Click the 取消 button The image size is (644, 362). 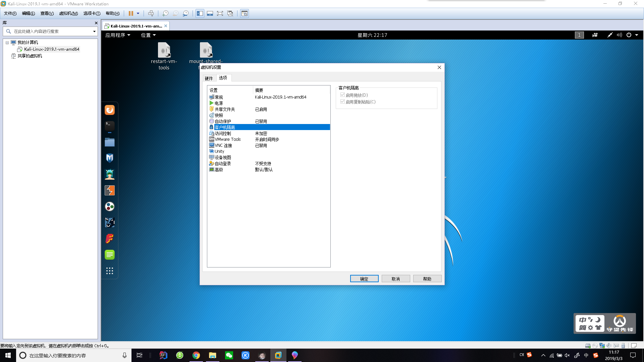tap(396, 279)
